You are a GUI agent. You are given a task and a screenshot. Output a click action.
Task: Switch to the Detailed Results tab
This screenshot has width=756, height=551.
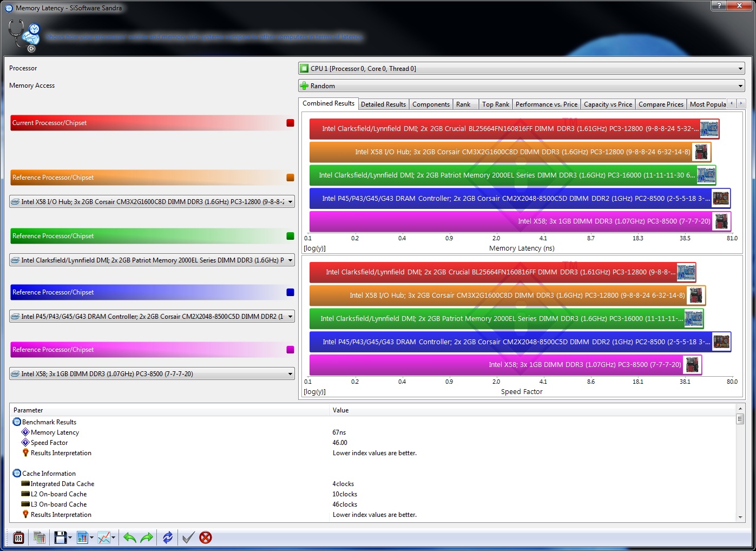[x=383, y=104]
